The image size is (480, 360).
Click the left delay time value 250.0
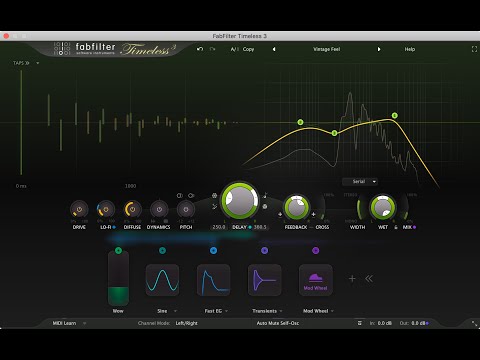pyautogui.click(x=219, y=227)
